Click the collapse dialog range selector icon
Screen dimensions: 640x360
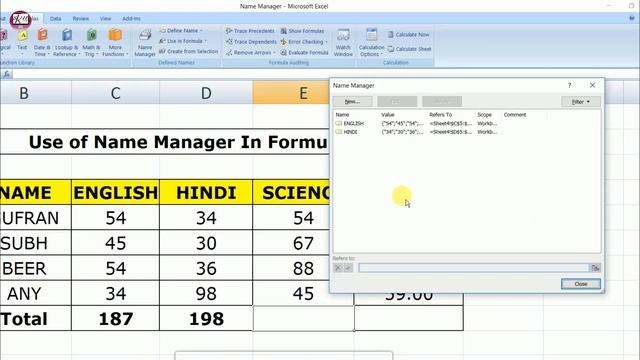596,268
